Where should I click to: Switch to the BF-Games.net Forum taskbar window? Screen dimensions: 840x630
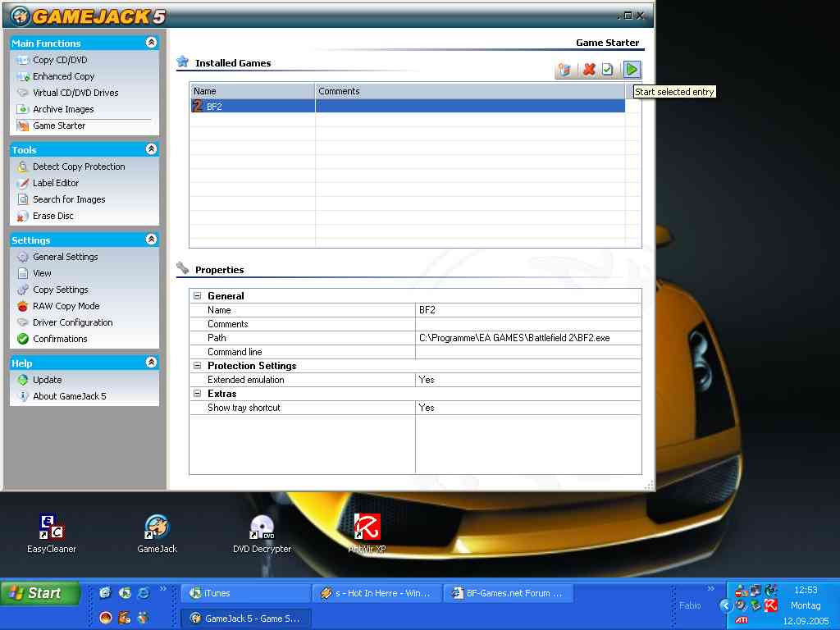pyautogui.click(x=509, y=593)
